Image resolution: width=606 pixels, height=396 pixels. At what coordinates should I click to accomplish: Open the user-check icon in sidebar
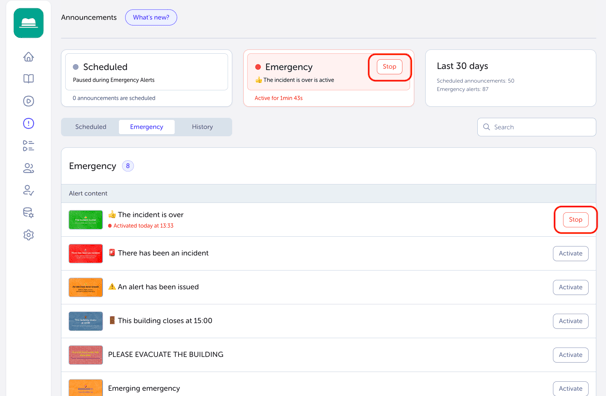tap(29, 190)
